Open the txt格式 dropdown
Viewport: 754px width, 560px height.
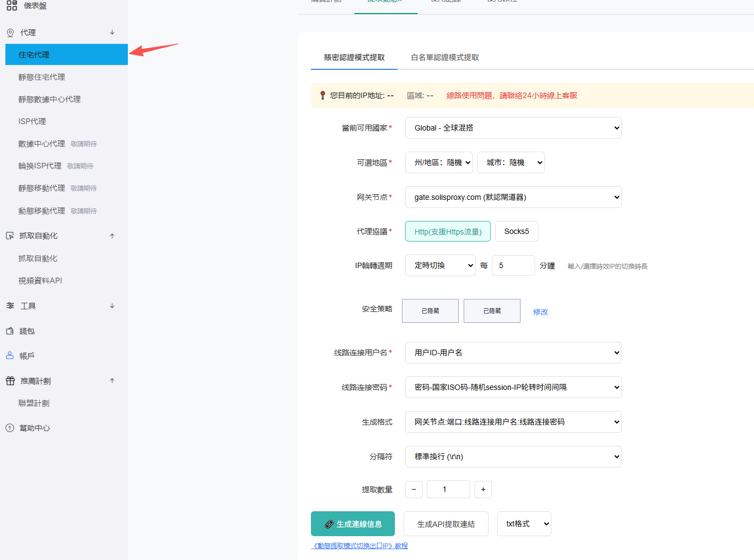tap(524, 524)
